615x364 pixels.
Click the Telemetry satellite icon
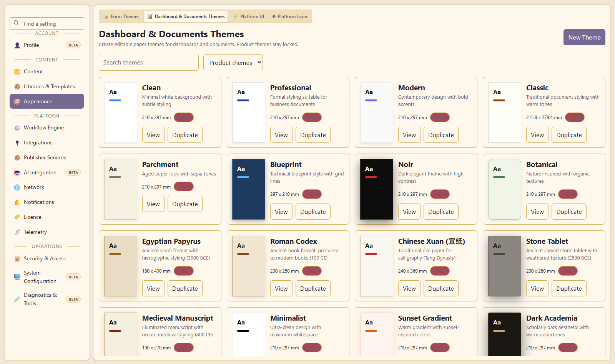17,232
